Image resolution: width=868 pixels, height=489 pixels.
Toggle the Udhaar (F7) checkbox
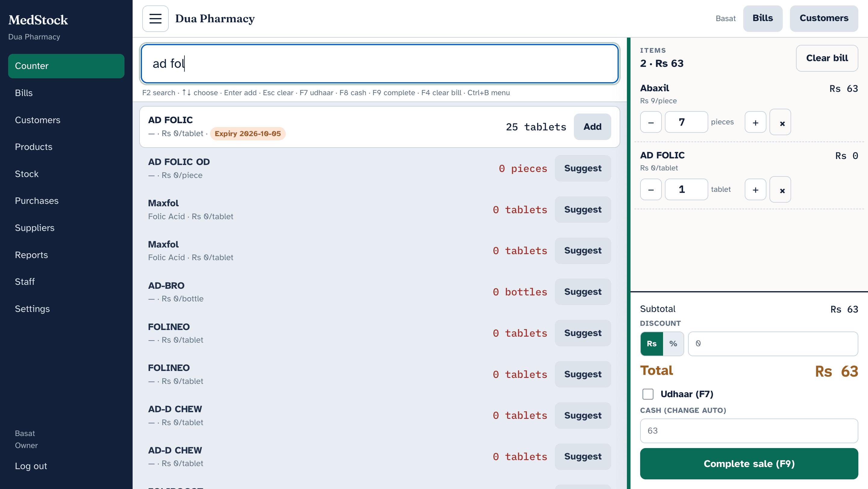[648, 394]
